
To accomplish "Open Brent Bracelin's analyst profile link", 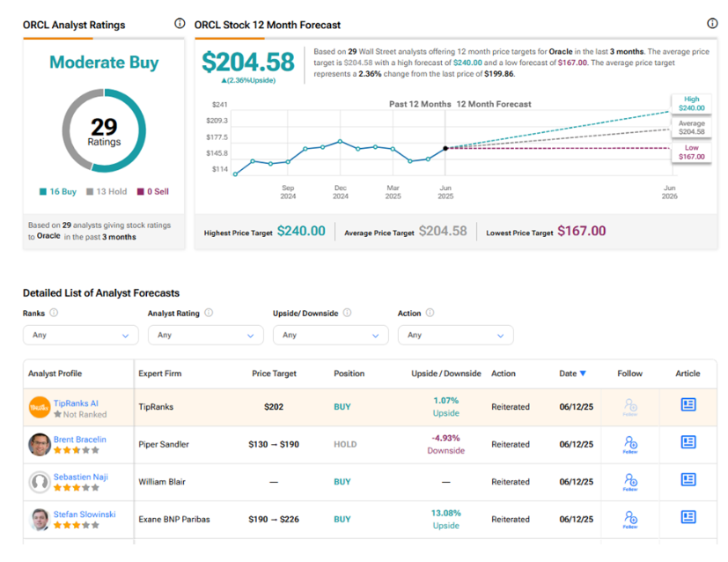I will click(80, 440).
